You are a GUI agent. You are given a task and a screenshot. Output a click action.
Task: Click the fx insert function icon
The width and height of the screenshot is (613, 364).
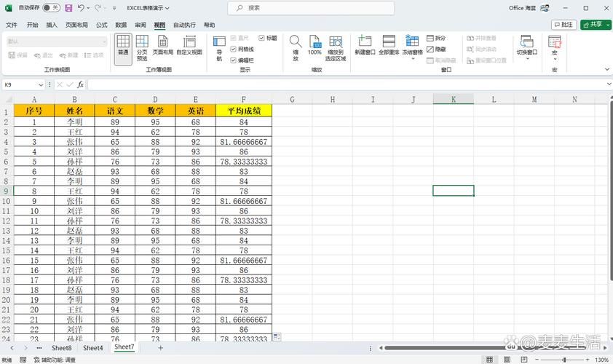[80, 84]
